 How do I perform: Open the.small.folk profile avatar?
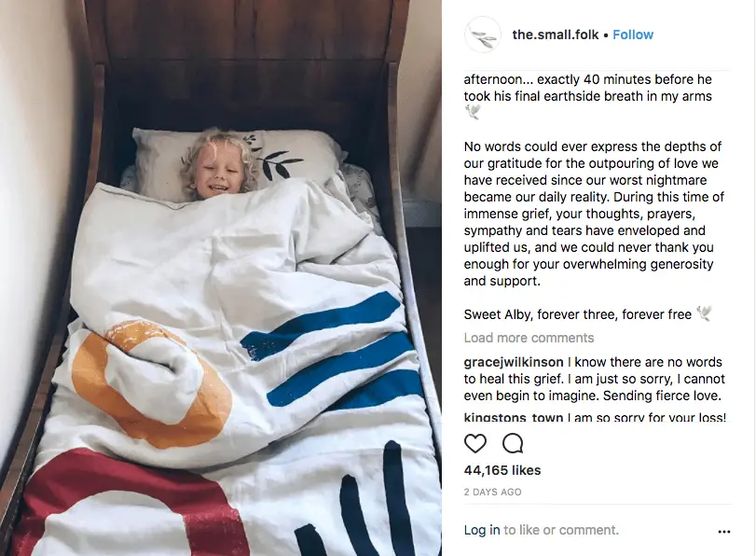click(483, 35)
